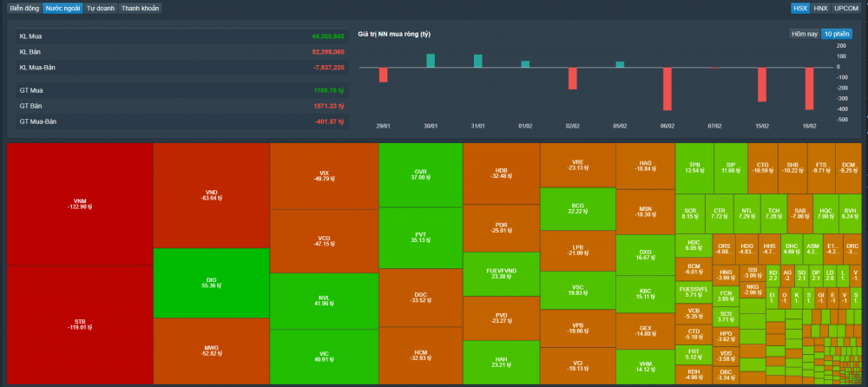
Task: Open the Thanh khoản tab
Action: point(140,9)
